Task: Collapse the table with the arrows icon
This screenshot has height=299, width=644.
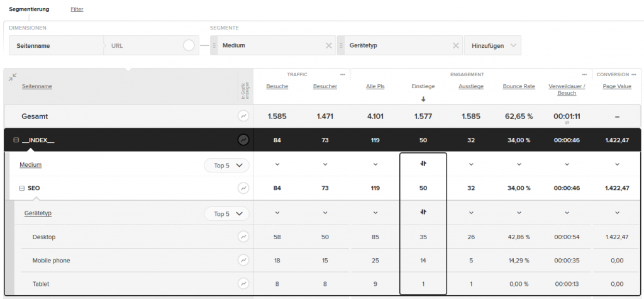Action: coord(13,77)
